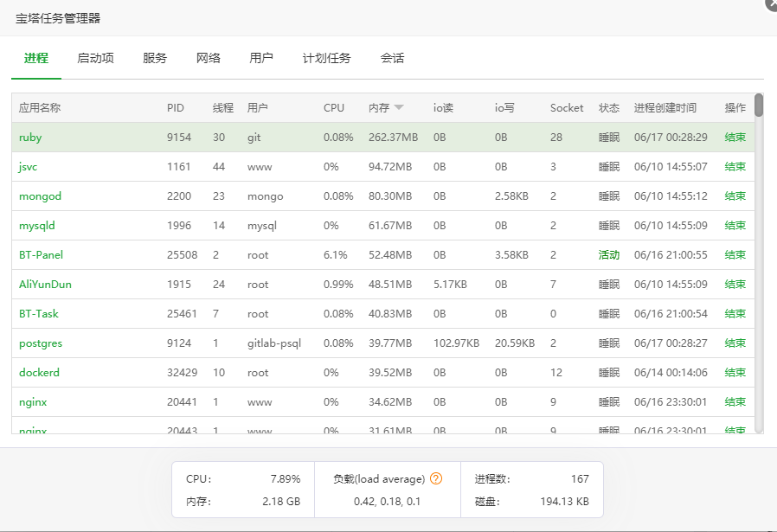
Task: Select the 进程 tab
Action: tap(35, 59)
